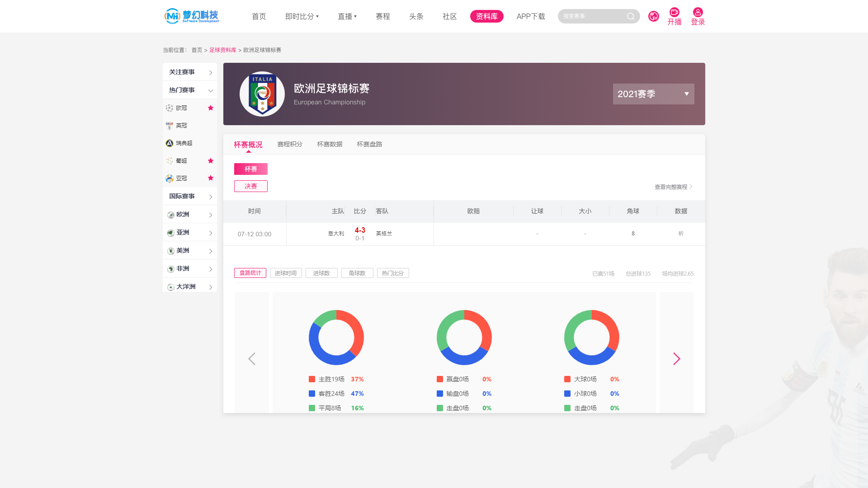This screenshot has width=868, height=488.
Task: Click the 登录 login user icon
Action: tap(698, 12)
